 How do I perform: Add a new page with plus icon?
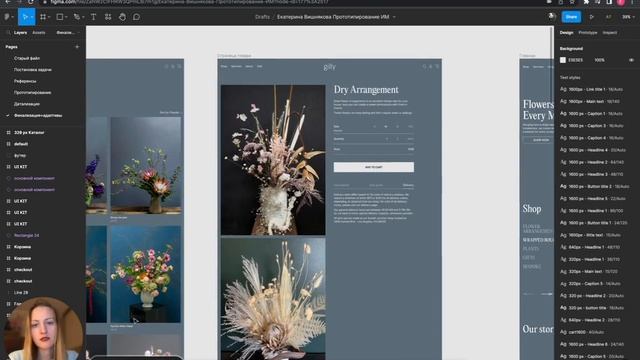tap(77, 47)
